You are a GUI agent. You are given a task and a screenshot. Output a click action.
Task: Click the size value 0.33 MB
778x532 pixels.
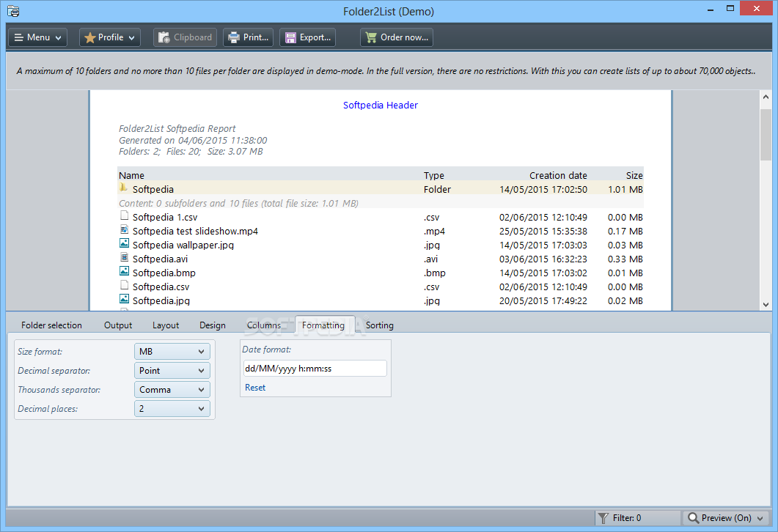625,259
